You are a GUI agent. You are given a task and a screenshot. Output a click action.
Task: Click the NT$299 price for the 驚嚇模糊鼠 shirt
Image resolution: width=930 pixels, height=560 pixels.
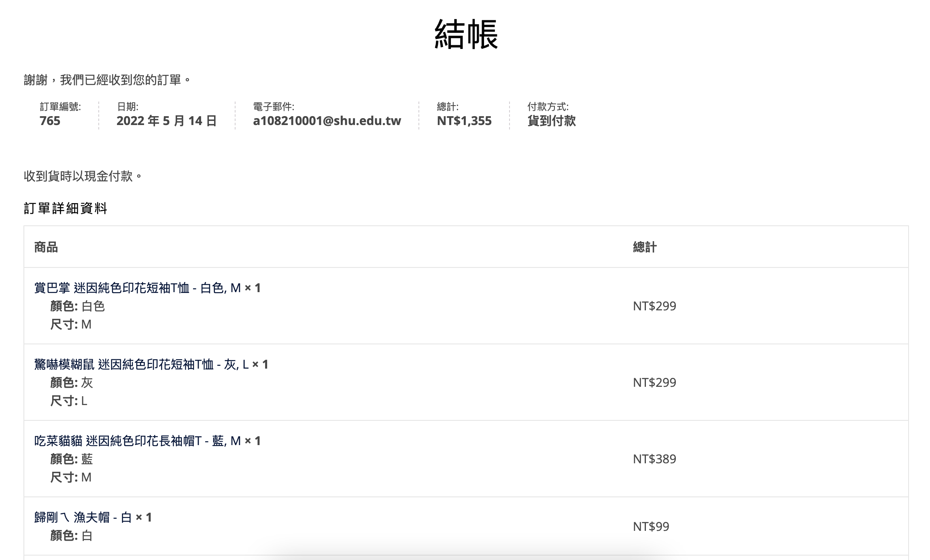654,383
